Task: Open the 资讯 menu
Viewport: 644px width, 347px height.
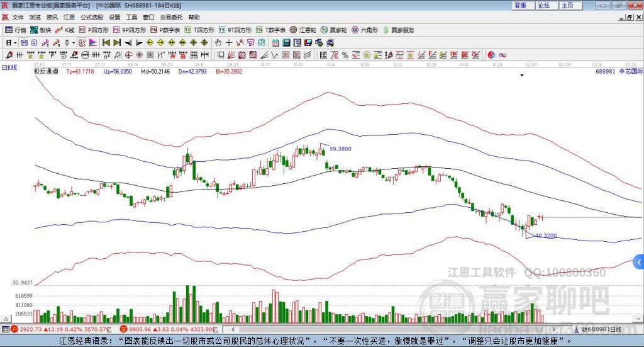Action: click(52, 17)
